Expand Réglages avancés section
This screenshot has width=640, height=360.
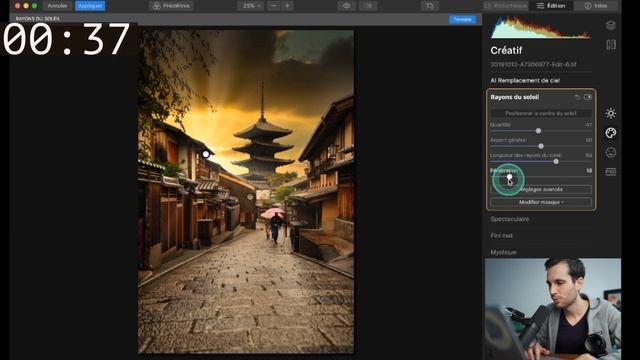(541, 189)
